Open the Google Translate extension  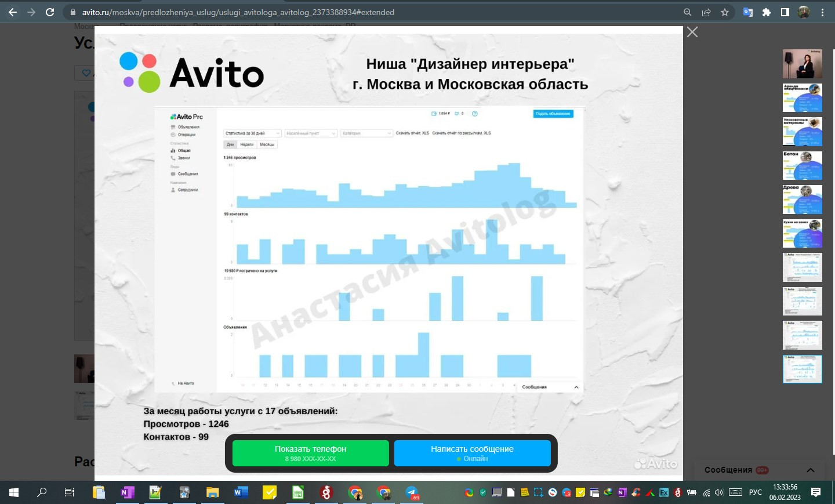[748, 12]
